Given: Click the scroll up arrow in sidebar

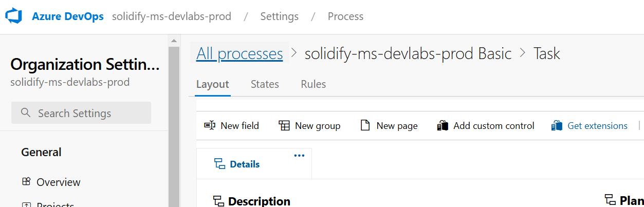Looking at the screenshot, I should tap(174, 40).
